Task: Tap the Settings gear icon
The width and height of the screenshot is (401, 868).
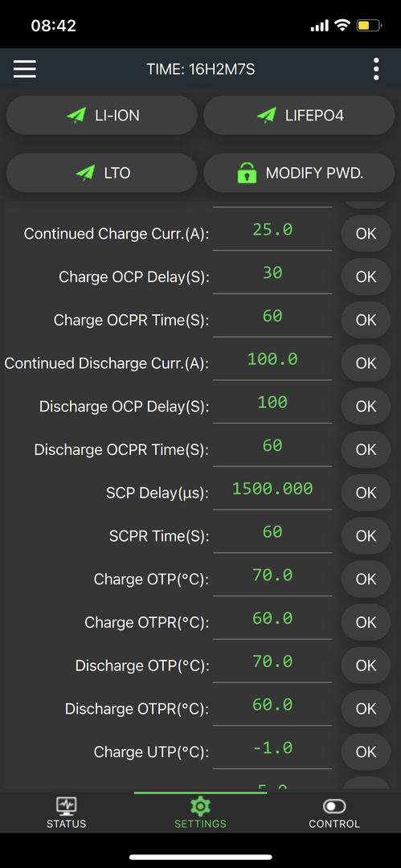Action: click(x=200, y=805)
